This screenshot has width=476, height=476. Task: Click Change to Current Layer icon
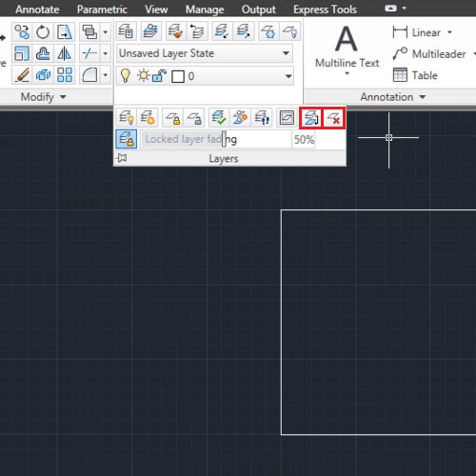(219, 118)
